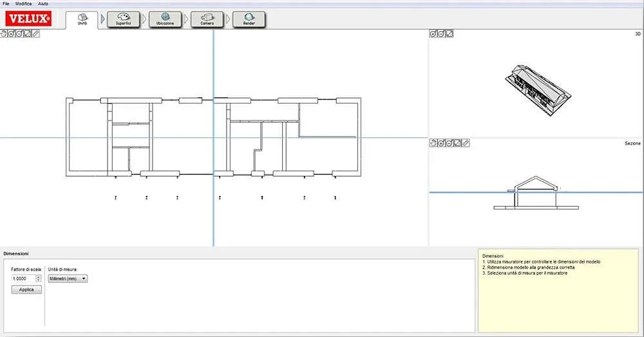Zoom in on the floor plan view
The width and height of the screenshot is (644, 337).
pos(12,34)
